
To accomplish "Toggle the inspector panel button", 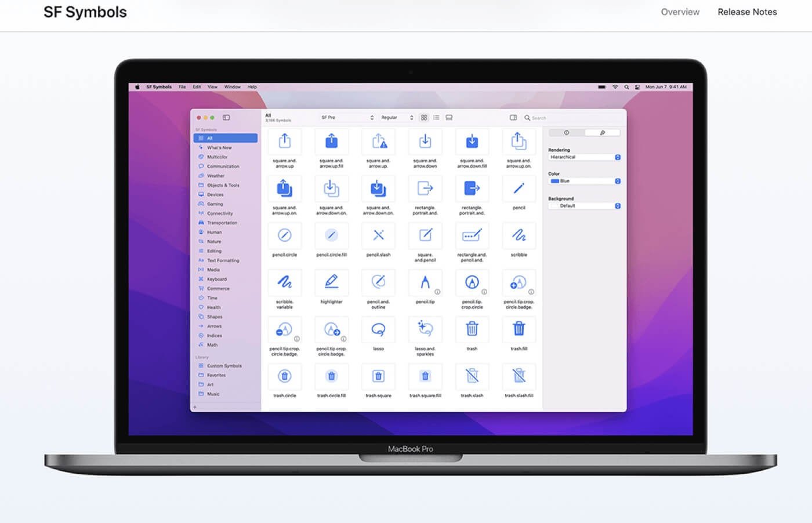I will (x=513, y=118).
